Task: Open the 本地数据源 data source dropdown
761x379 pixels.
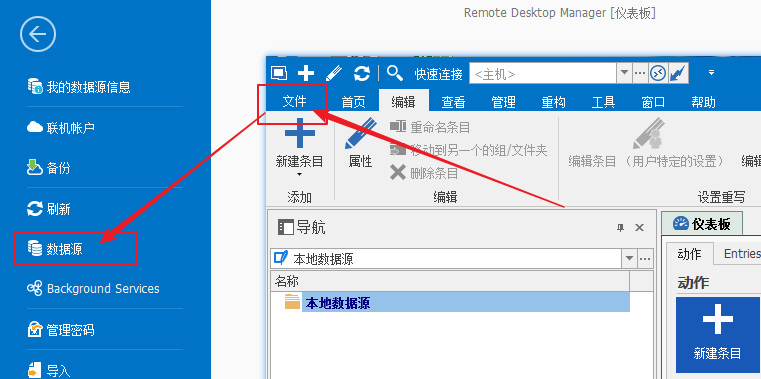Action: coord(629,258)
